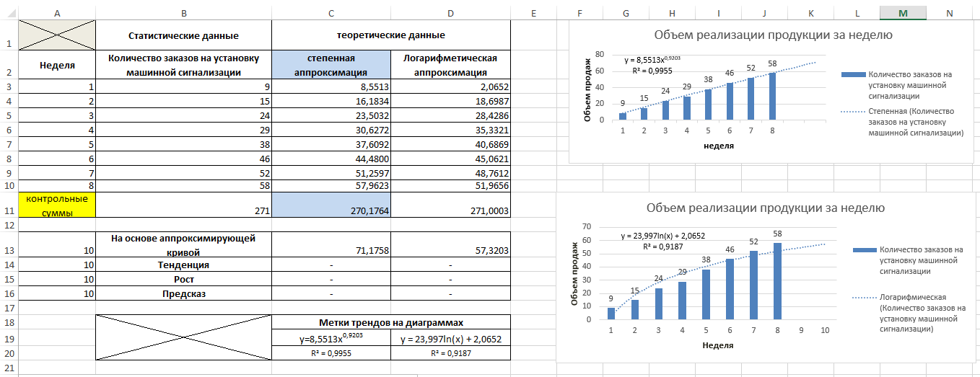Click upper chart axis title 'неделя'

point(719,145)
